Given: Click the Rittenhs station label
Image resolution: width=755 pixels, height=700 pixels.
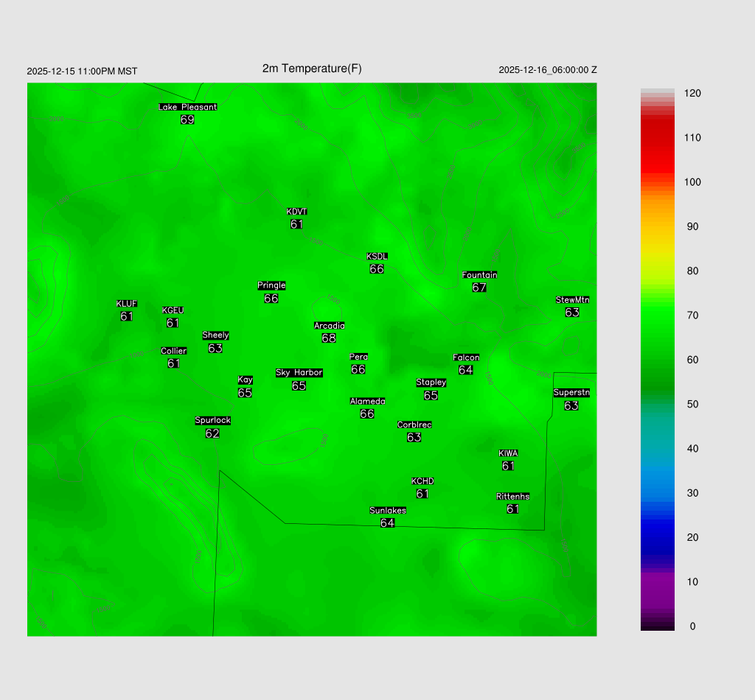Looking at the screenshot, I should (513, 497).
